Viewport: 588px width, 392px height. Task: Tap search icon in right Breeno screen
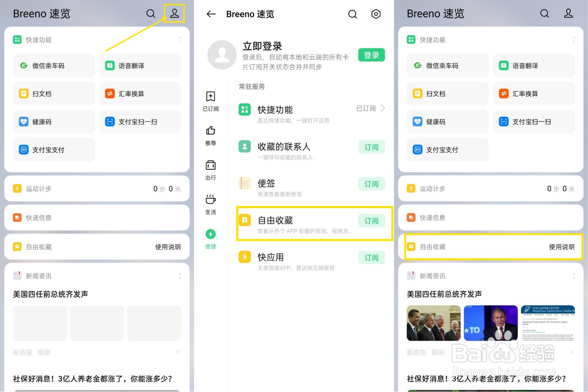coord(545,14)
